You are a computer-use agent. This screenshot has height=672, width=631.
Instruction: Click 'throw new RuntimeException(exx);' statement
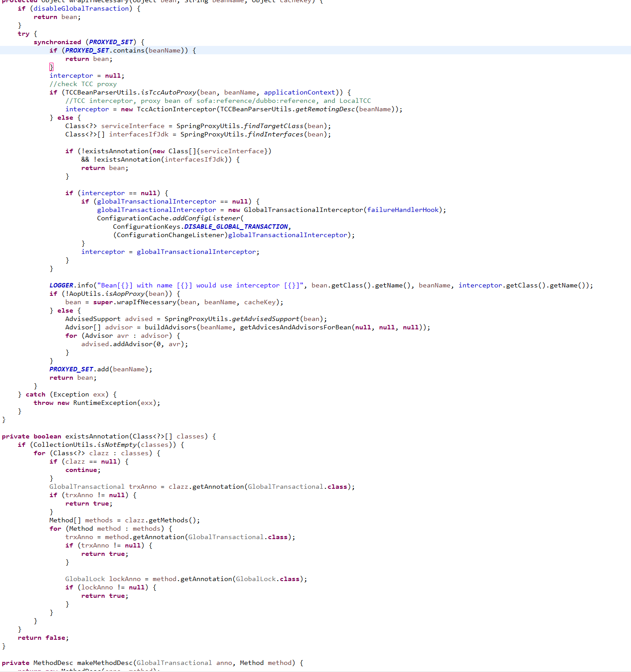click(97, 403)
